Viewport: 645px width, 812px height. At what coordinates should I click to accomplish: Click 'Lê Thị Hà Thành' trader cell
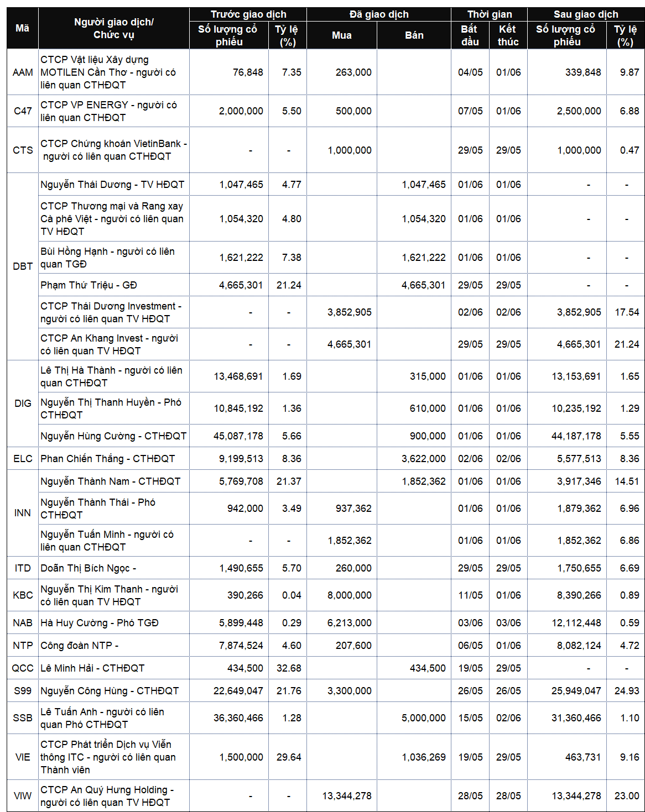(x=114, y=376)
